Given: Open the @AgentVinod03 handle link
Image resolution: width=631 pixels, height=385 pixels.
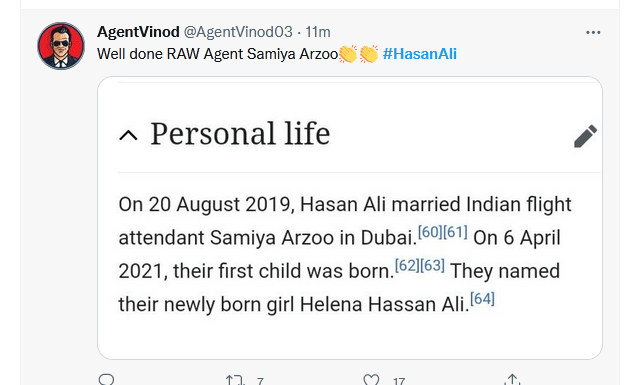Looking at the screenshot, I should 238,32.
